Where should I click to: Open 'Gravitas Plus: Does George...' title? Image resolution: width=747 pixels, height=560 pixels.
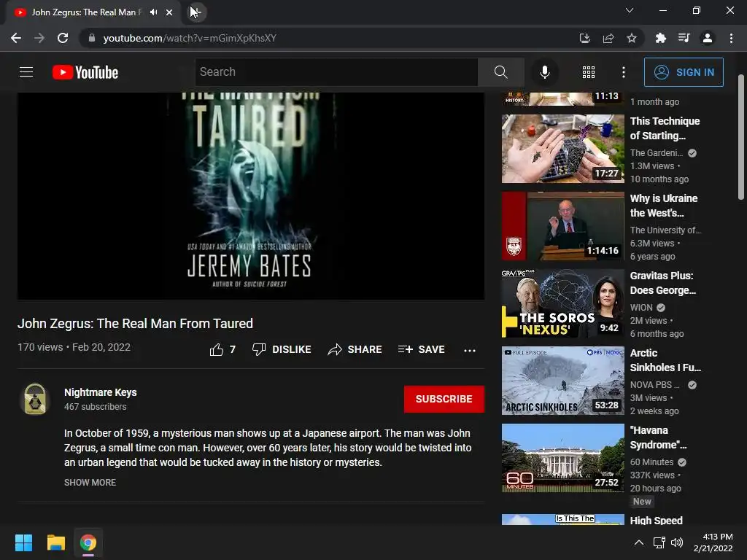click(x=662, y=283)
